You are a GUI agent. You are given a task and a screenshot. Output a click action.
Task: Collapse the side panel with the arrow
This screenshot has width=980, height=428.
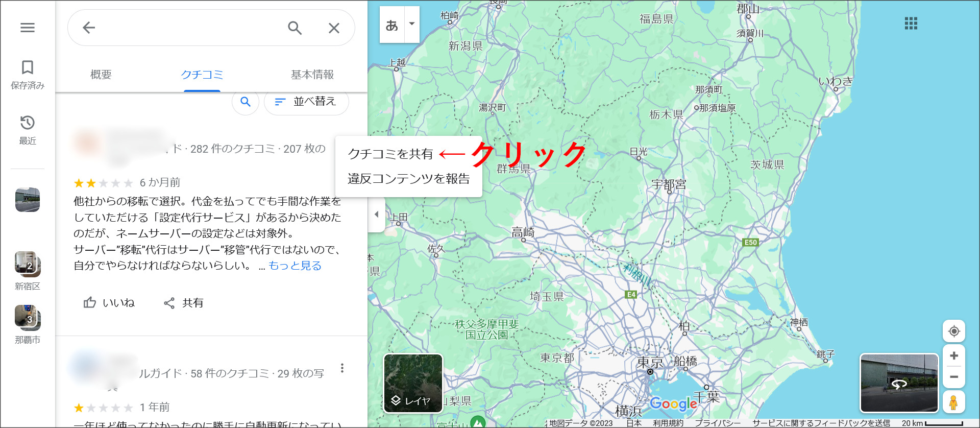tap(376, 215)
